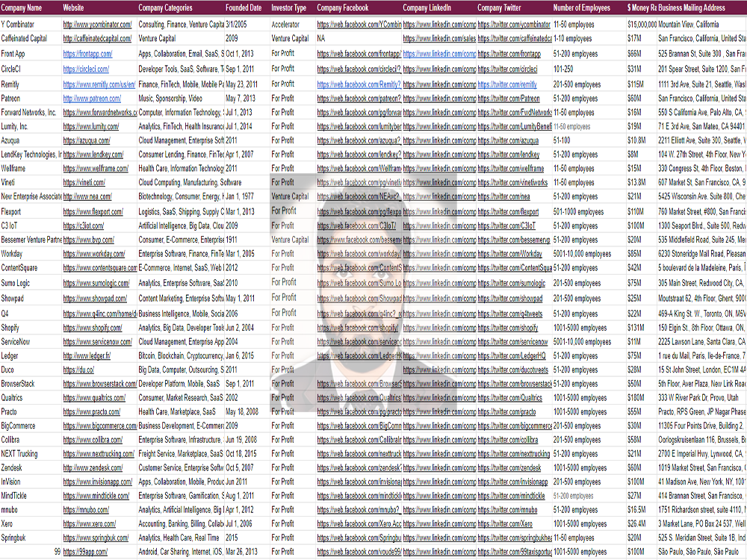
Task: Select the Y Combinator company name cell
Action: (18, 25)
